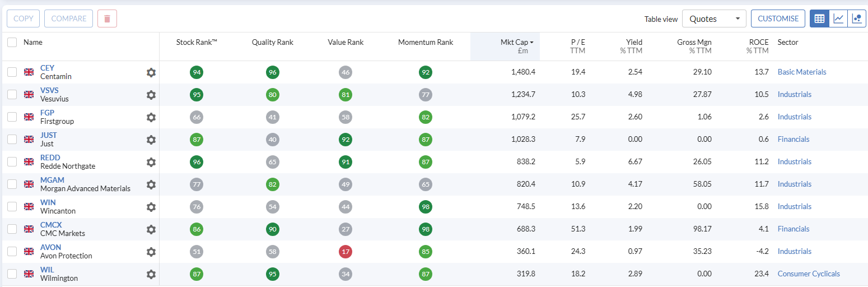Open the AVON ticker link
The width and height of the screenshot is (868, 287).
(x=51, y=247)
